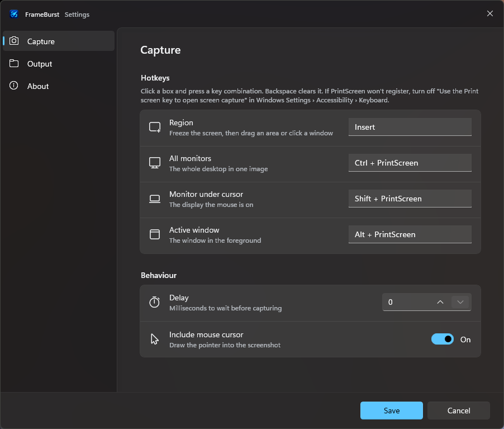Click the 'On' label beside the switch
The image size is (504, 429).
[465, 340]
